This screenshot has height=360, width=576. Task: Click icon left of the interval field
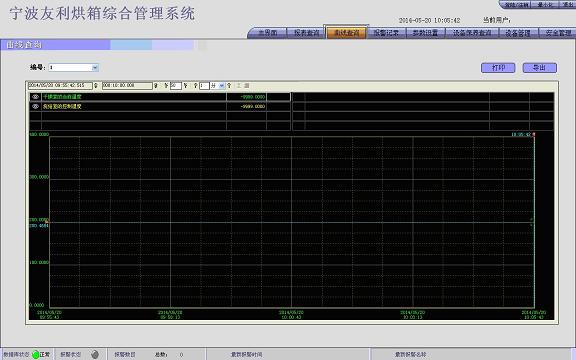(x=195, y=86)
